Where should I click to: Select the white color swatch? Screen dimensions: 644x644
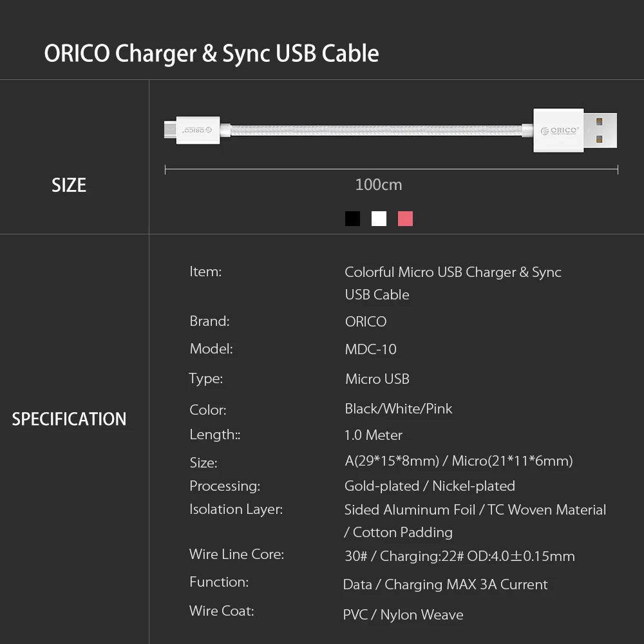coord(379,219)
